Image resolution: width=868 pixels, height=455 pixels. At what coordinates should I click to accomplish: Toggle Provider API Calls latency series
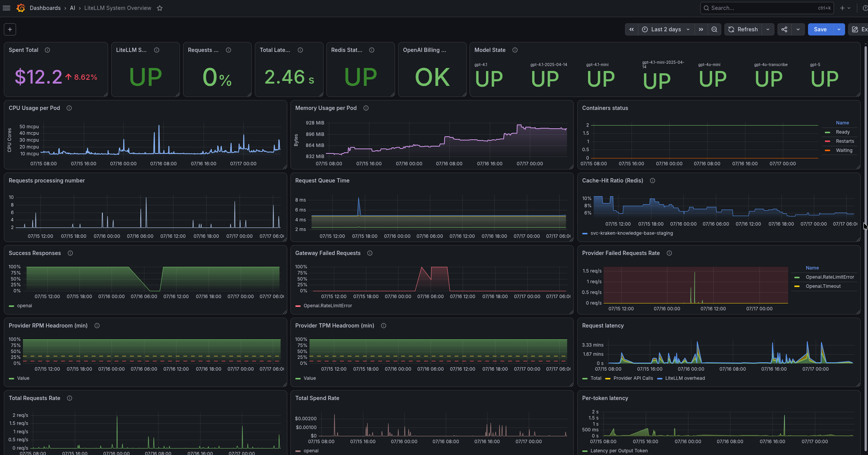click(x=633, y=378)
